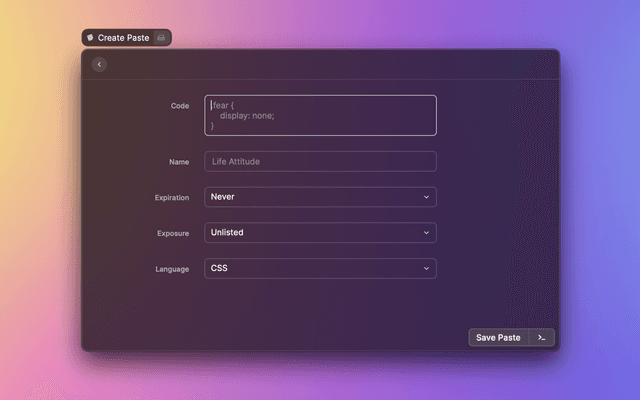Click the Name field with Life Attitude placeholder
Viewport: 640px width, 400px height.
point(320,161)
